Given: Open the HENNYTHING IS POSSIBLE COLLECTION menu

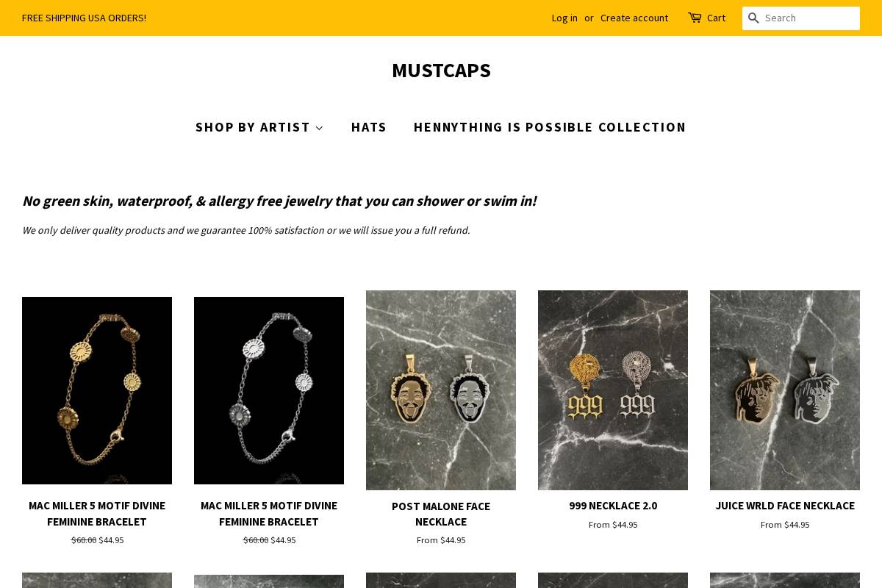Looking at the screenshot, I should click(550, 126).
